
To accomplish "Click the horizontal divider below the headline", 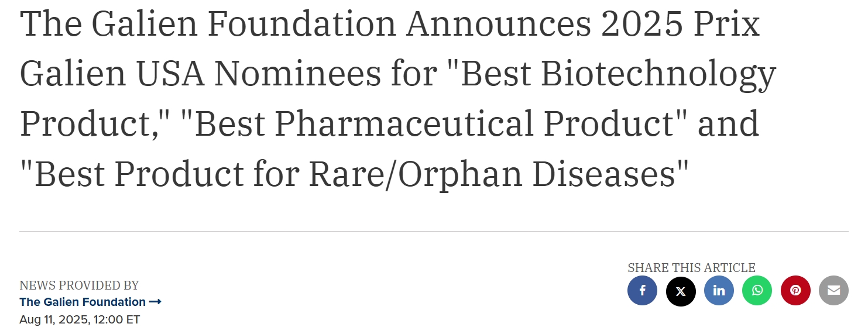I will (434, 231).
